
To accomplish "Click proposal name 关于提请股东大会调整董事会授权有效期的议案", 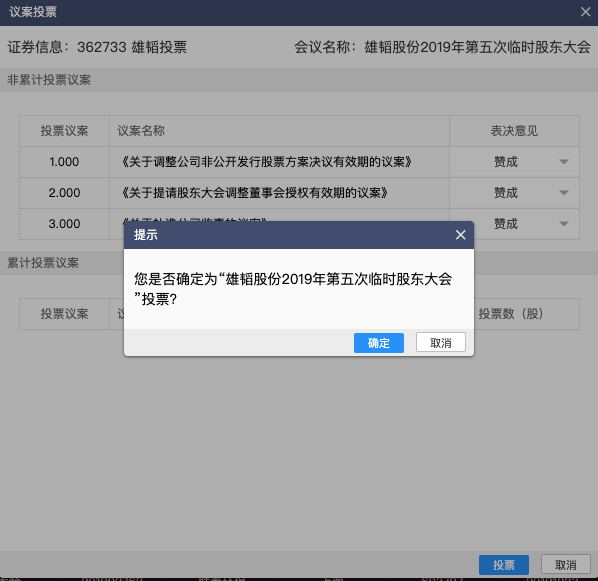I will pos(254,193).
